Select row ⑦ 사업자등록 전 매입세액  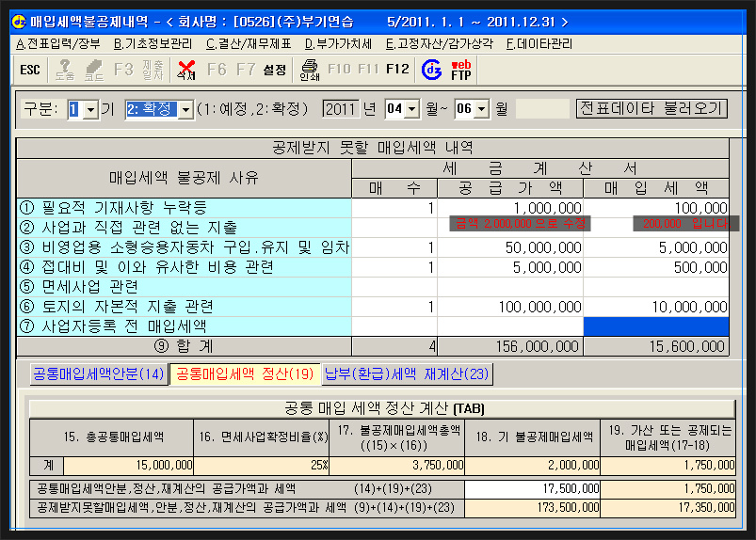tap(184, 326)
